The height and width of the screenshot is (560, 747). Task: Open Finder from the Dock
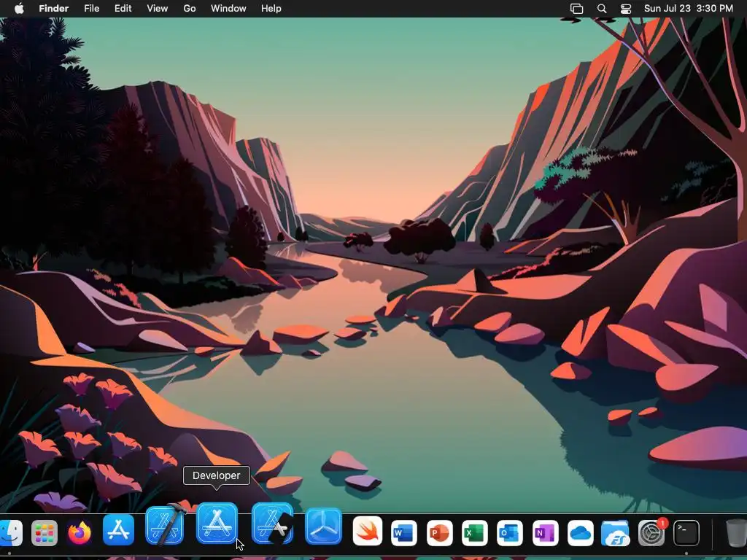coord(10,532)
